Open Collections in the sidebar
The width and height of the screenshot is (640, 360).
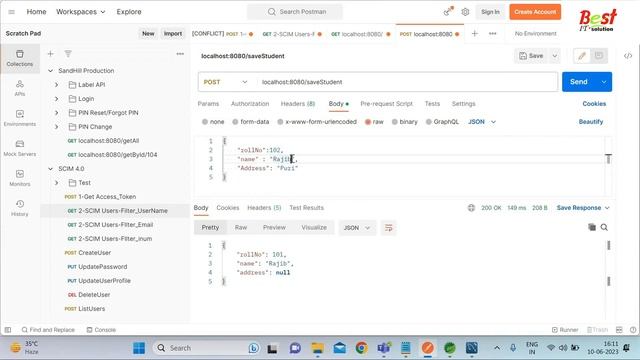pyautogui.click(x=20, y=58)
